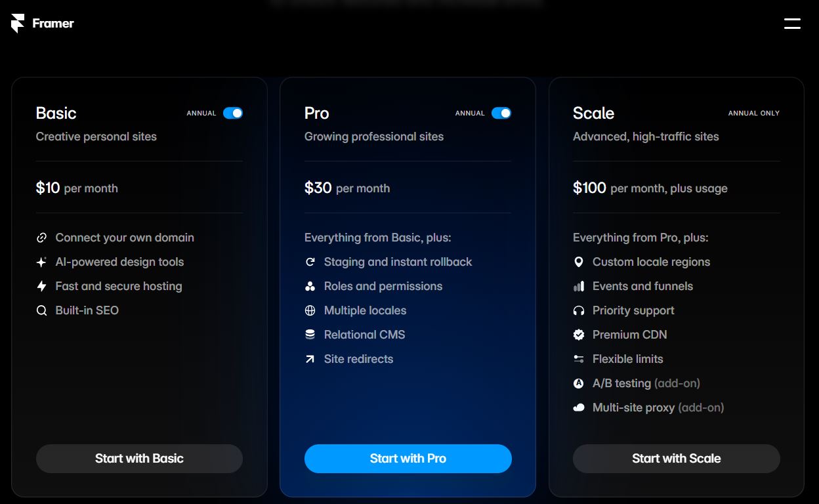Click the headset Priority support icon
The height and width of the screenshot is (504, 819).
tap(579, 310)
